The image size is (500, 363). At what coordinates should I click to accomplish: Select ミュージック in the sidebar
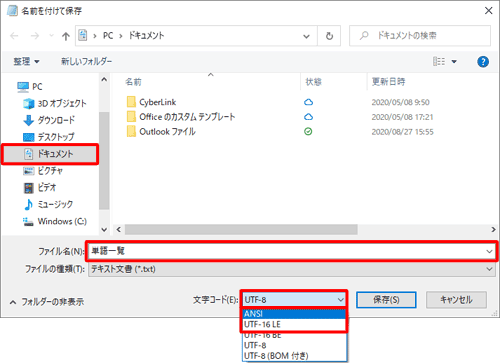tap(48, 204)
